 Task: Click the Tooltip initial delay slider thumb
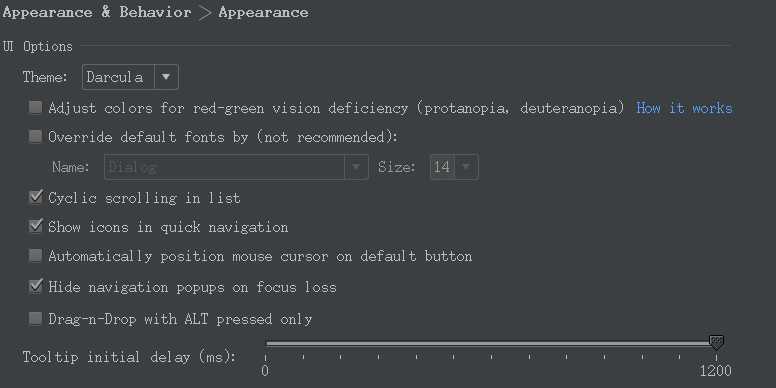point(716,342)
